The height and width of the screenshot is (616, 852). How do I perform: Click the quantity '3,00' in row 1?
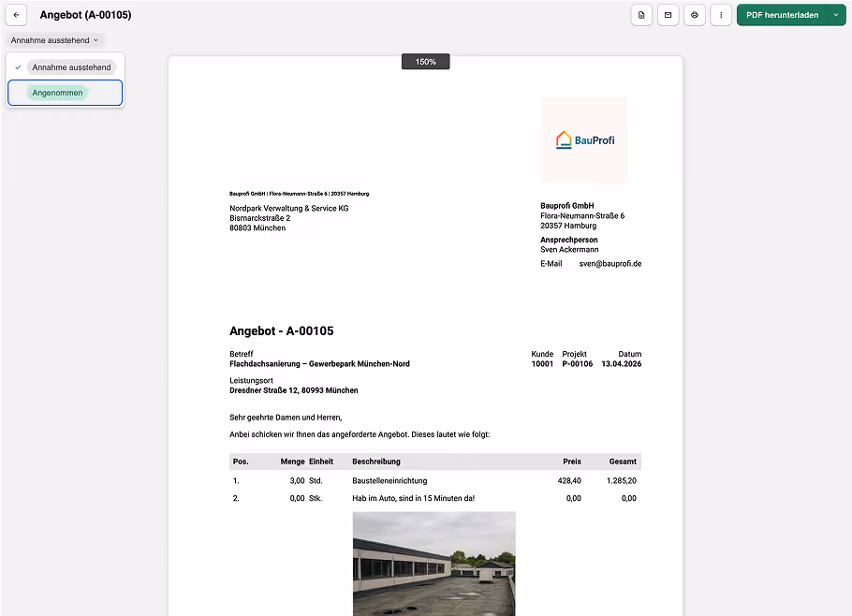[x=297, y=481]
